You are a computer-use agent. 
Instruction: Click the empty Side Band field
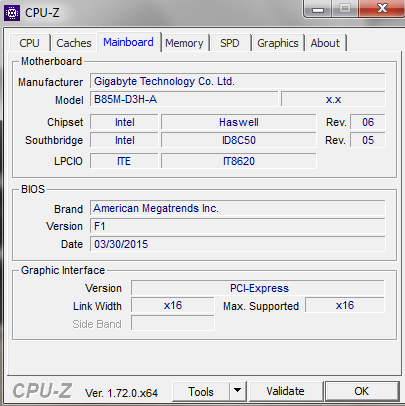173,323
